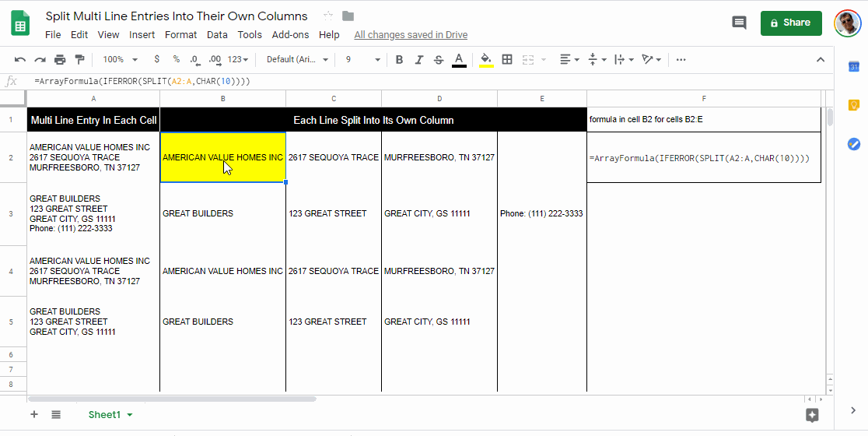The image size is (868, 436).
Task: Select cell '123 GREAT STREET' in row 3
Action: pyautogui.click(x=333, y=213)
